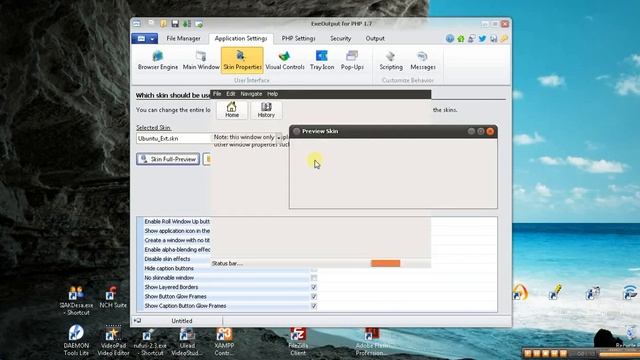This screenshot has height=360, width=640.
Task: Click the key icon in ribbon corner
Action: click(x=504, y=38)
